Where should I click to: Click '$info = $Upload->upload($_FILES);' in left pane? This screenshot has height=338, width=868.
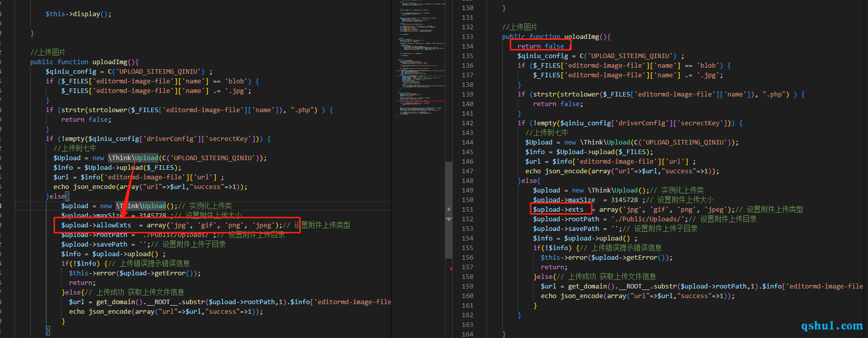117,167
